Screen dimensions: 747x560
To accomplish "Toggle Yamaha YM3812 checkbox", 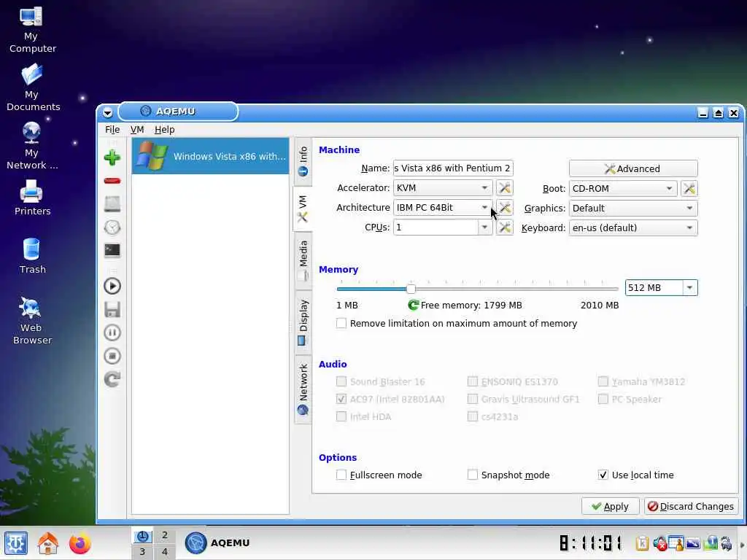I will point(603,381).
